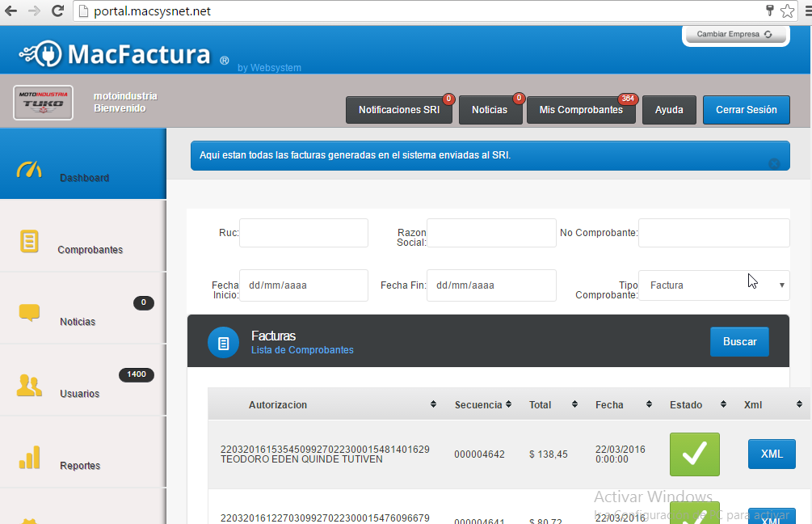Expand the Tipo Comprobante dropdown
This screenshot has width=812, height=524.
(714, 285)
